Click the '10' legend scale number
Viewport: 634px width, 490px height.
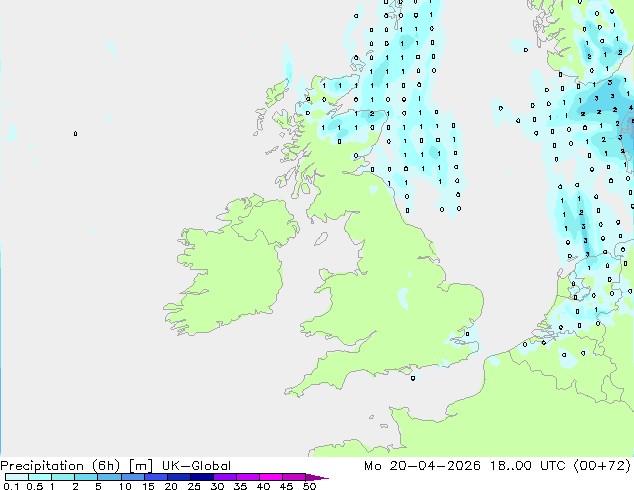click(x=125, y=486)
